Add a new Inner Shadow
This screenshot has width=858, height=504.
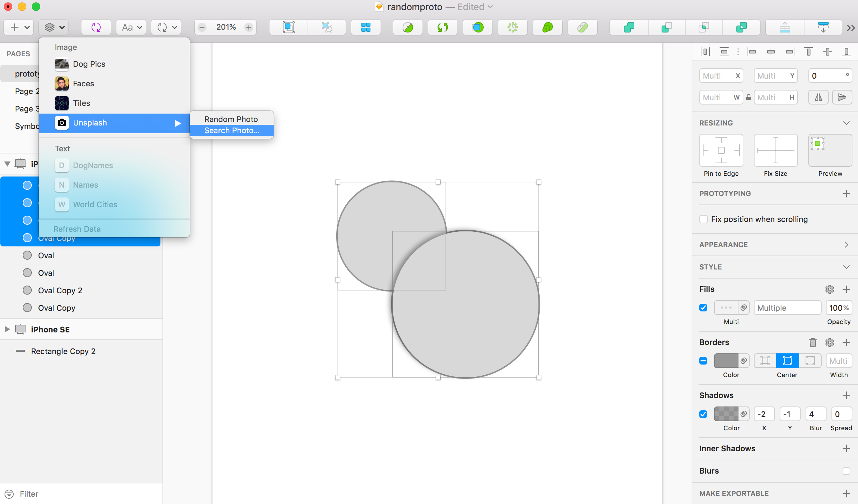846,448
